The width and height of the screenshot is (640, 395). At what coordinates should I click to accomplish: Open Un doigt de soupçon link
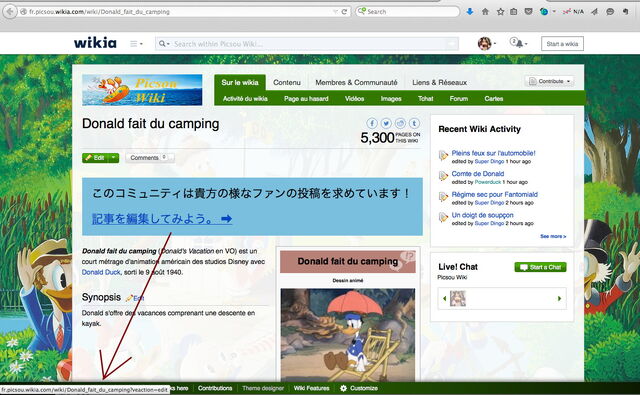(482, 215)
